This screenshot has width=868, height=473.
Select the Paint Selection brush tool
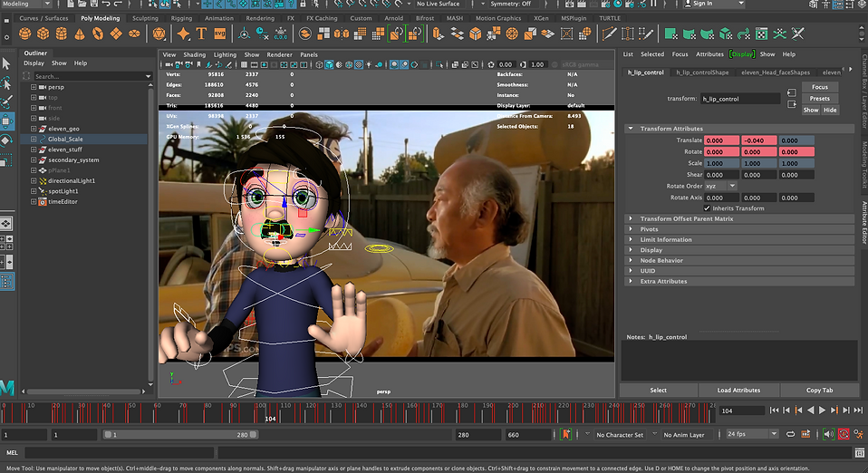(x=6, y=101)
